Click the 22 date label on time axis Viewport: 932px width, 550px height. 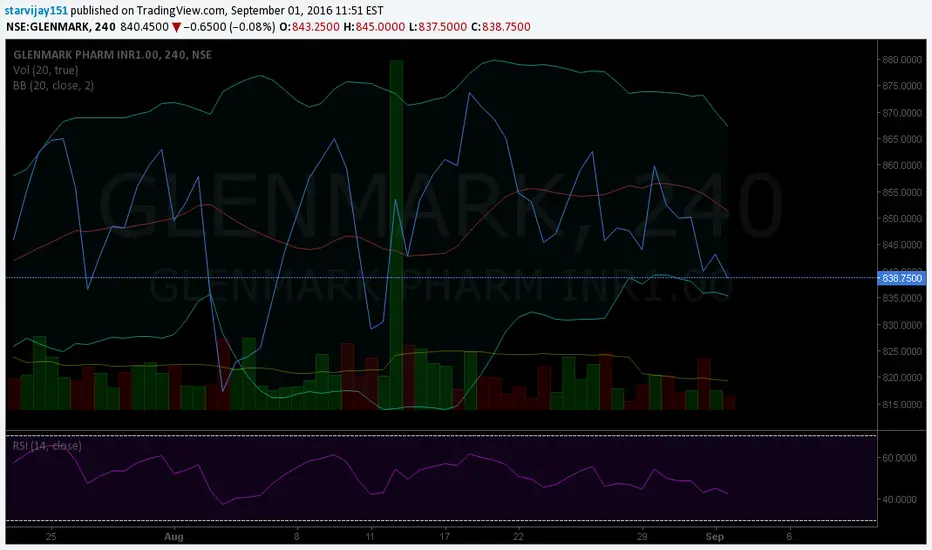pos(518,536)
